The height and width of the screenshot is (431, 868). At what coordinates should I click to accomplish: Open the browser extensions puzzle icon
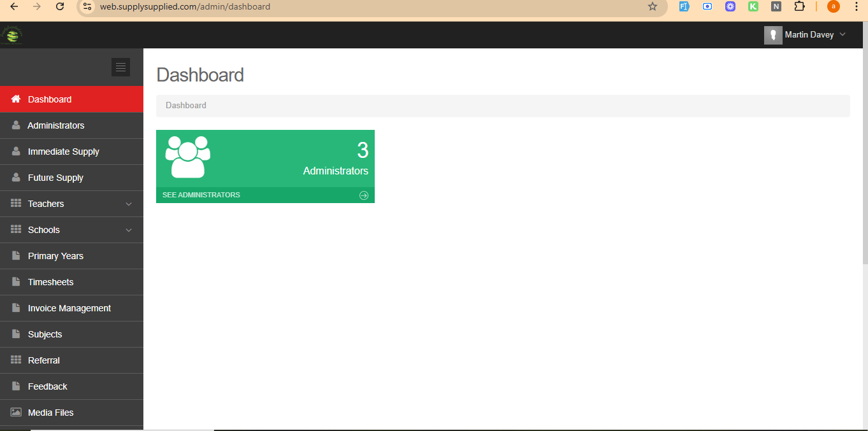[x=799, y=6]
